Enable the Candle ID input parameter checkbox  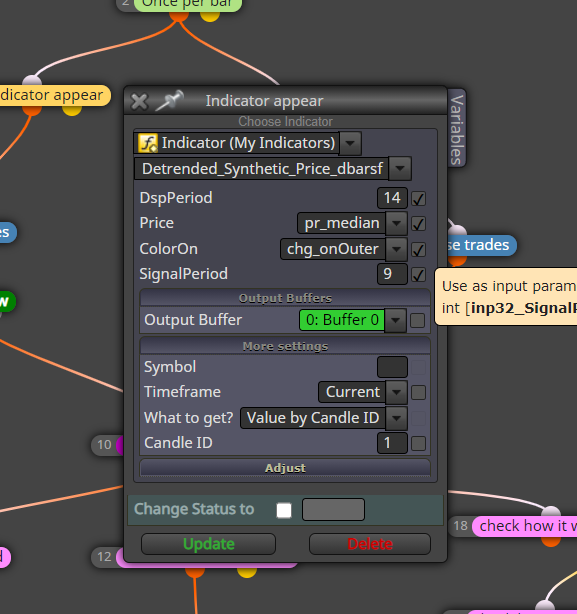(x=418, y=444)
